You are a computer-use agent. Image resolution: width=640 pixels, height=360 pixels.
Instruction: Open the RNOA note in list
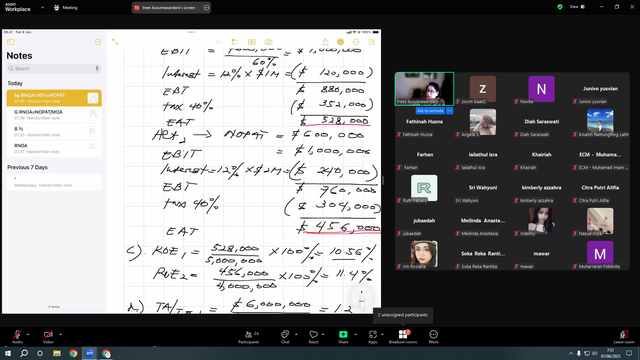(54, 148)
